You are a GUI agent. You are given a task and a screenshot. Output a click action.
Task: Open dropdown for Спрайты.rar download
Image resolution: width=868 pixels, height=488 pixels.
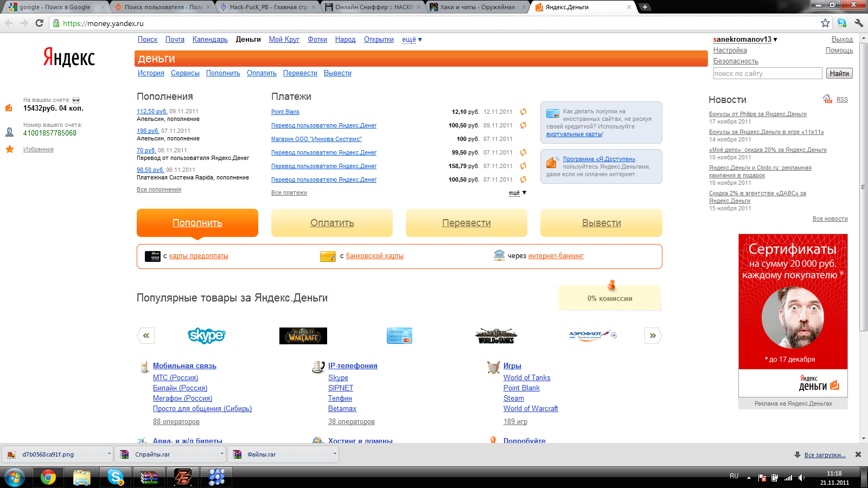[222, 454]
